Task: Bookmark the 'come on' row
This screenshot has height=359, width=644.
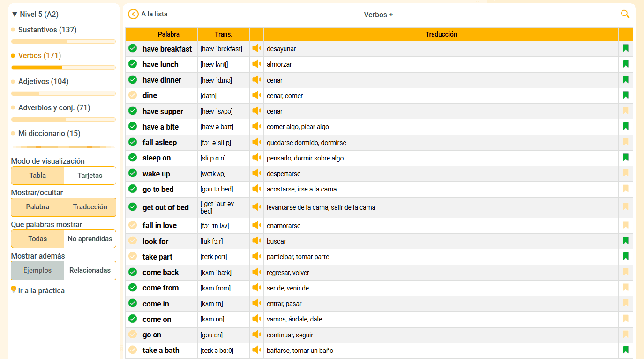Action: pos(625,319)
